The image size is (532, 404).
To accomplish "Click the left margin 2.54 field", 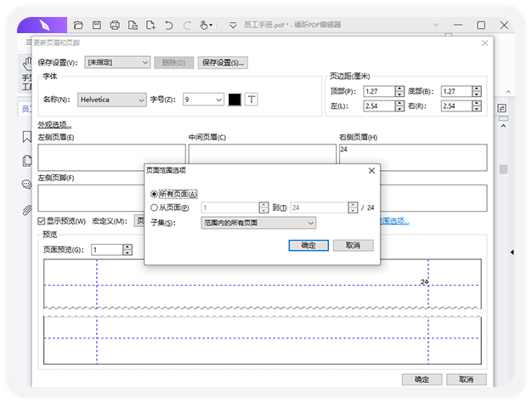I will pyautogui.click(x=379, y=106).
